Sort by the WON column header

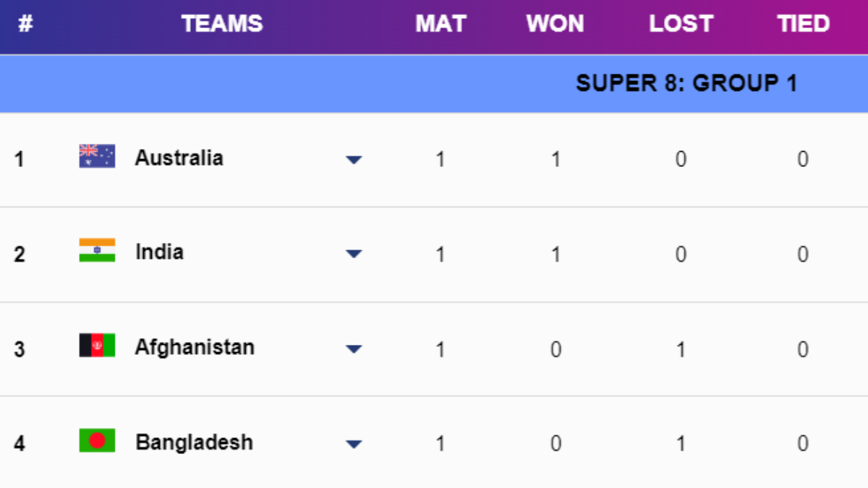555,24
